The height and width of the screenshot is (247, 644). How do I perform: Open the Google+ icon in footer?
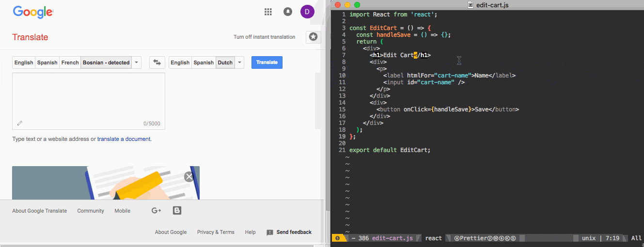pyautogui.click(x=156, y=211)
